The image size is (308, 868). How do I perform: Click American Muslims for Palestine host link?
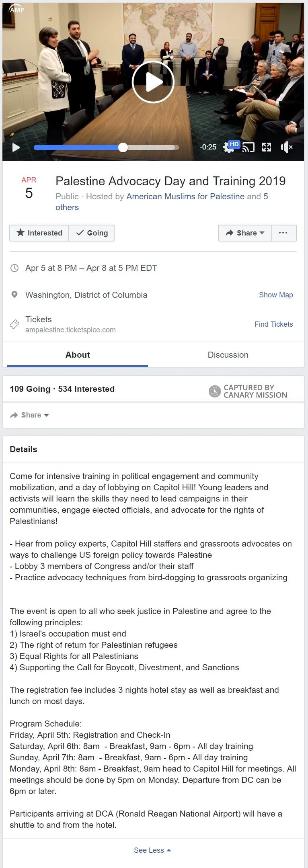(185, 197)
